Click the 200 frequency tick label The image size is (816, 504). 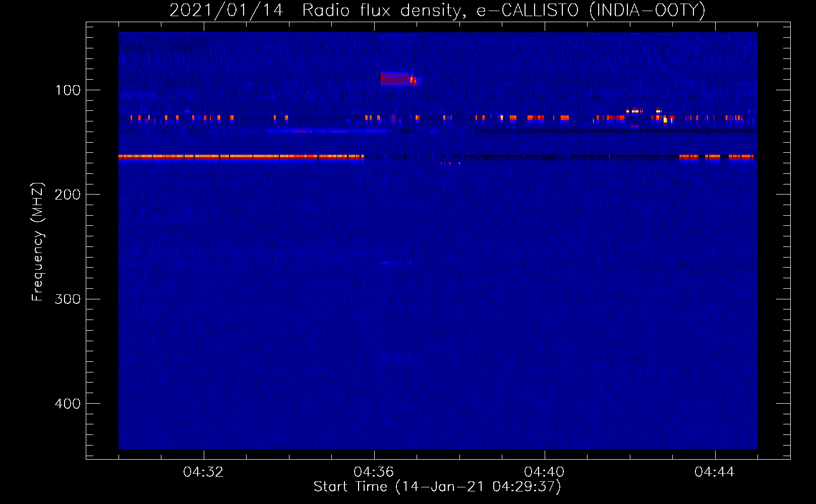tap(68, 195)
